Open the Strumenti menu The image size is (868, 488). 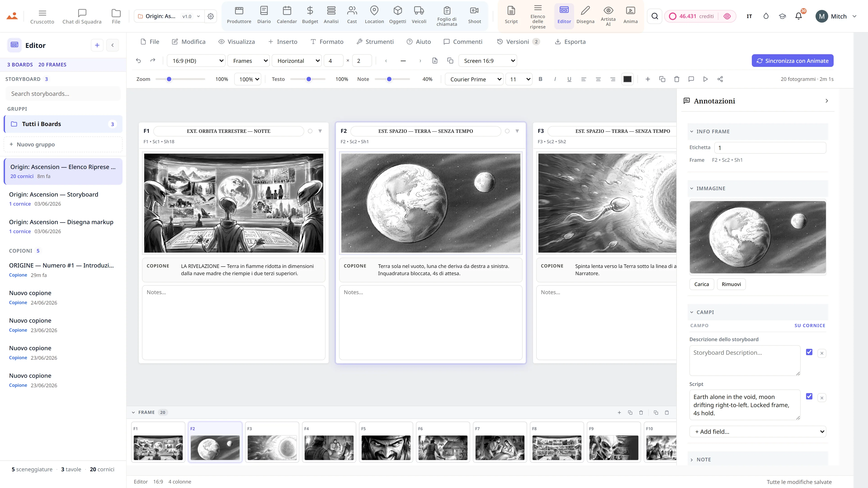pyautogui.click(x=375, y=42)
